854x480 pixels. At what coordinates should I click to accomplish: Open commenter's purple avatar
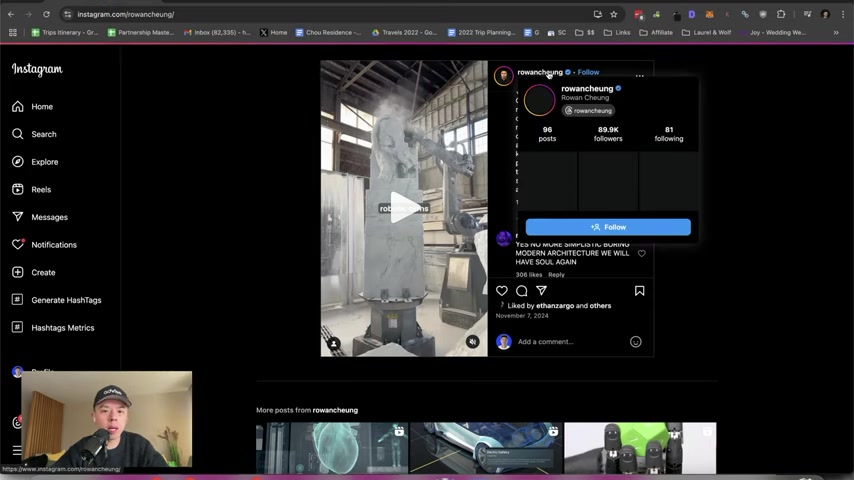coord(503,238)
